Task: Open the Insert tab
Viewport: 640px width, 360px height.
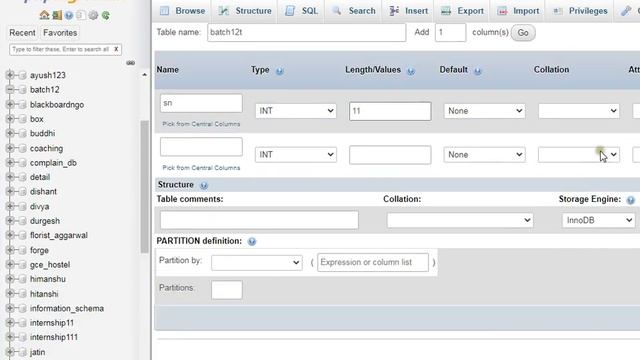Action: [x=409, y=11]
